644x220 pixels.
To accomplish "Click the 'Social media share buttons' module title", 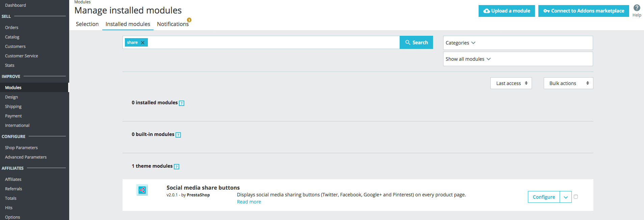I will 203,188.
